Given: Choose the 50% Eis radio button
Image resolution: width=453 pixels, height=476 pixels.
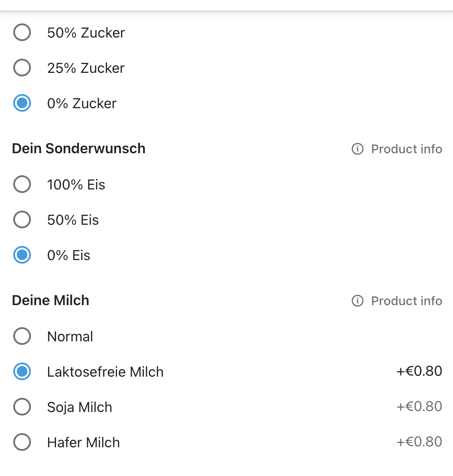Looking at the screenshot, I should click(22, 220).
